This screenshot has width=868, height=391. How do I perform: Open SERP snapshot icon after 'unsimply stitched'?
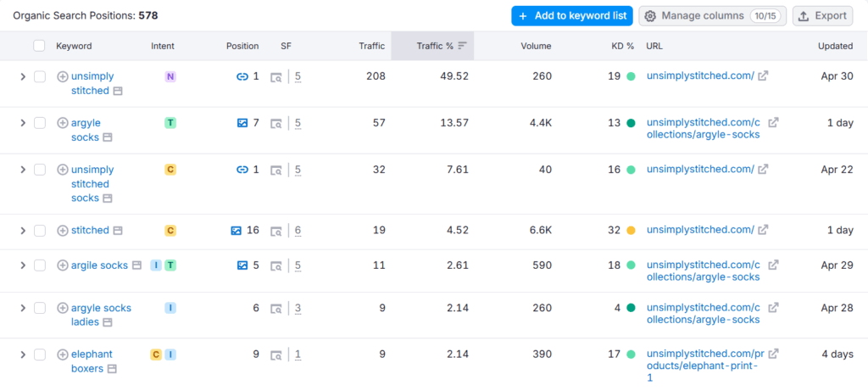tap(118, 91)
